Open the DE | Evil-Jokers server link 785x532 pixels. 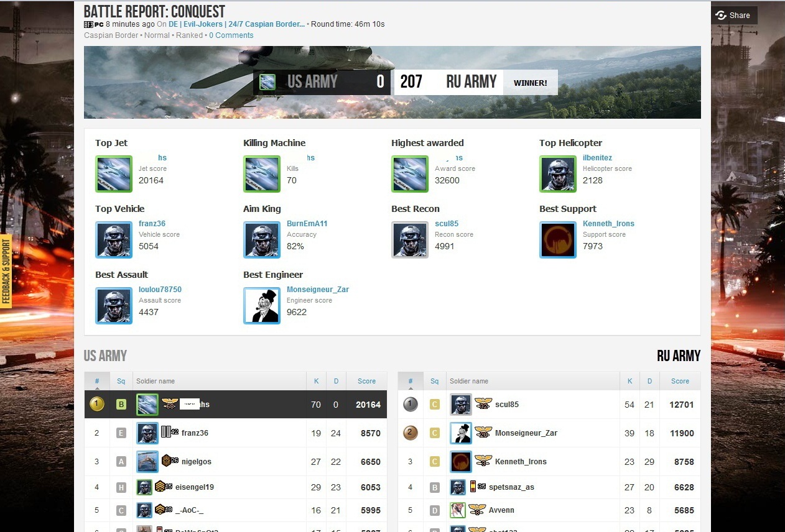click(236, 24)
